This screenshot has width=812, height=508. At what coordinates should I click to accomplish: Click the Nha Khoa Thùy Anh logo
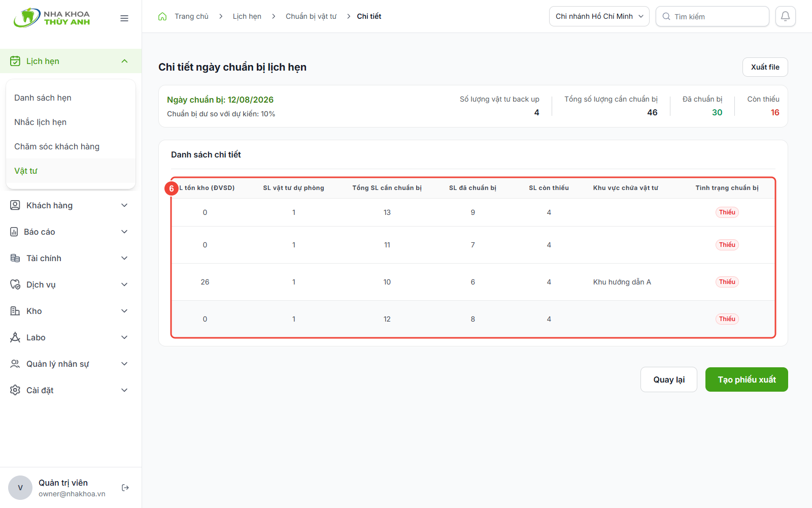tap(52, 18)
